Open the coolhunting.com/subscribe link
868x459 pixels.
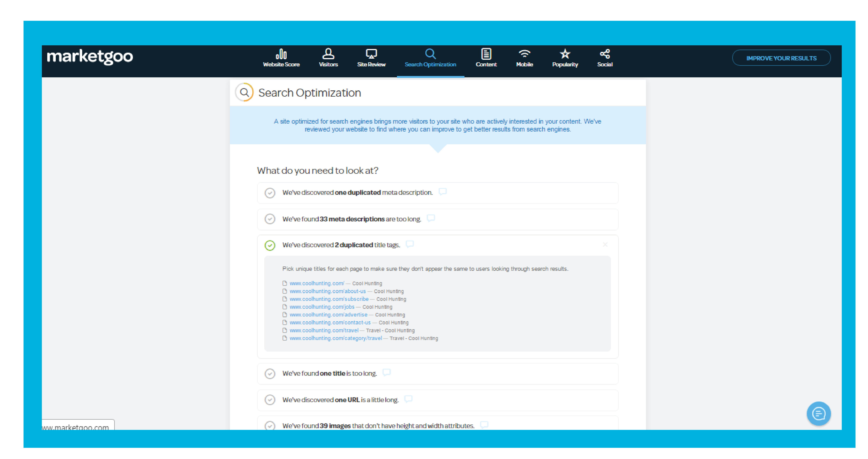pyautogui.click(x=329, y=299)
